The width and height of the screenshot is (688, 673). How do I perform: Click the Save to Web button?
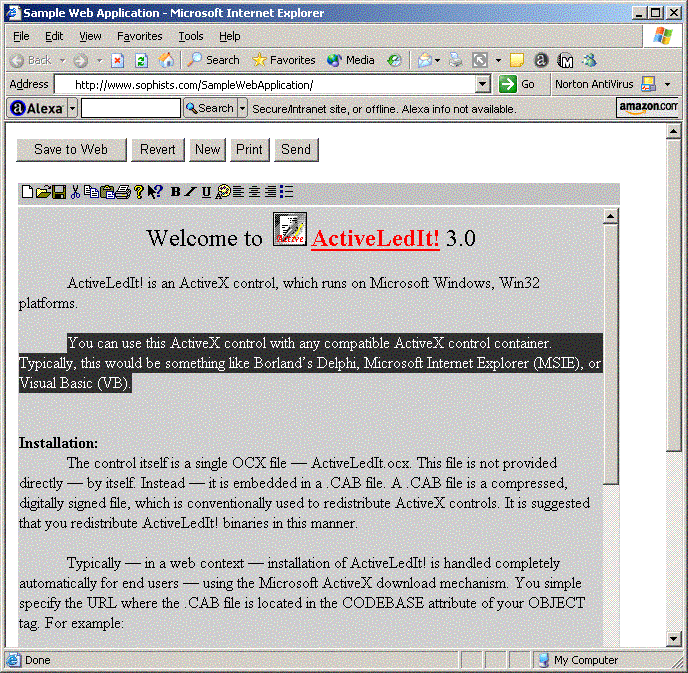71,150
